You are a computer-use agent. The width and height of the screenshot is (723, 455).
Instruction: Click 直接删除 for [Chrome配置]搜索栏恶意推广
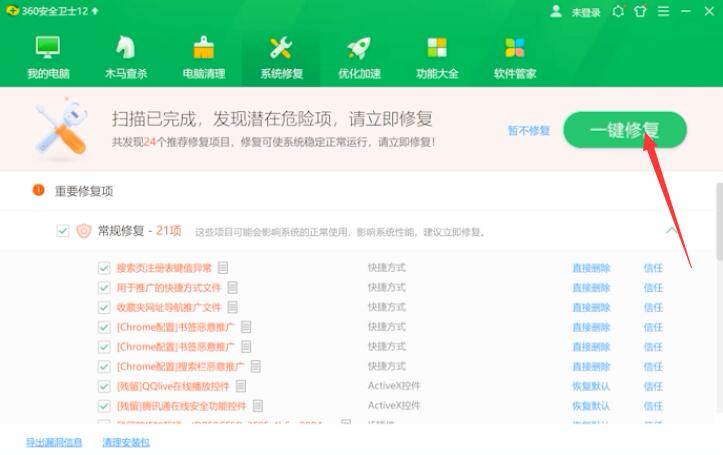click(591, 366)
